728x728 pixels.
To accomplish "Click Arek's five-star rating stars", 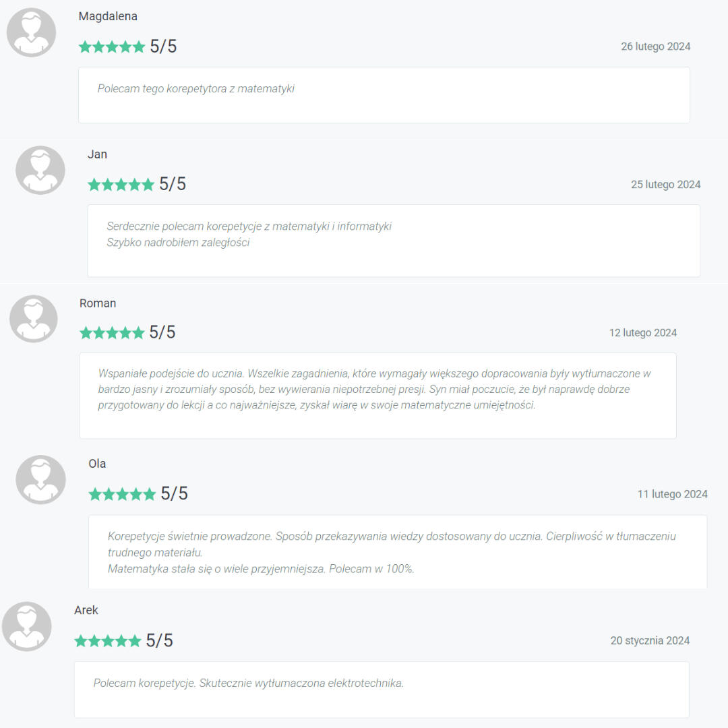I will pyautogui.click(x=108, y=641).
